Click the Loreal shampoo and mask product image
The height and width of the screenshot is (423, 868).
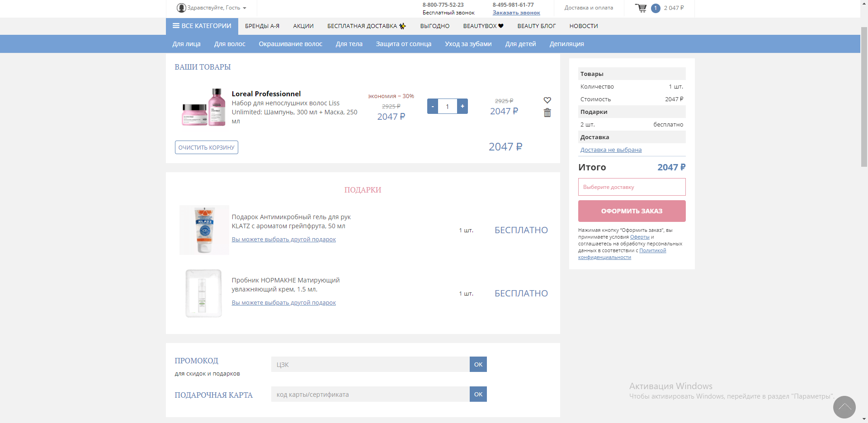(203, 107)
